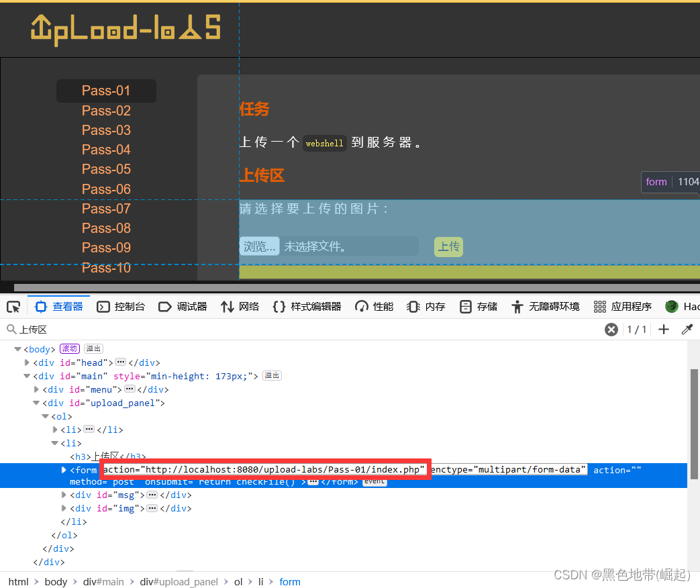The image size is (700, 588).
Task: Open Pass-06 in the sidebar menu
Action: [106, 189]
